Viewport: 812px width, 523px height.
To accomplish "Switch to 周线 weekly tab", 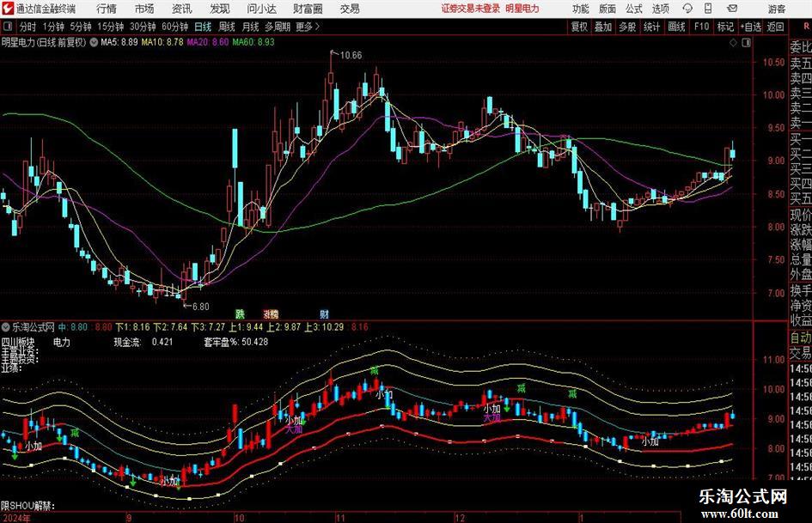I will [x=227, y=27].
